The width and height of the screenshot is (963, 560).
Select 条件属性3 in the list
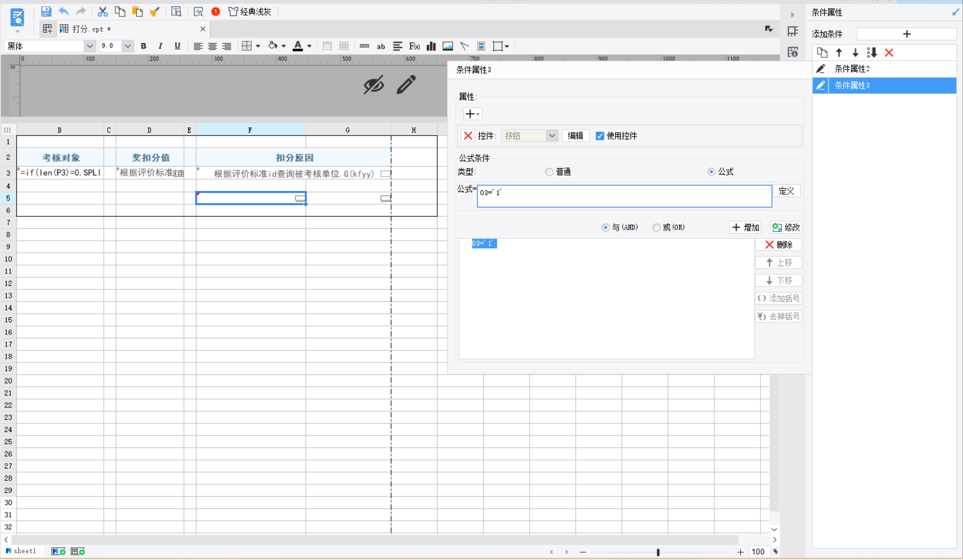(884, 85)
